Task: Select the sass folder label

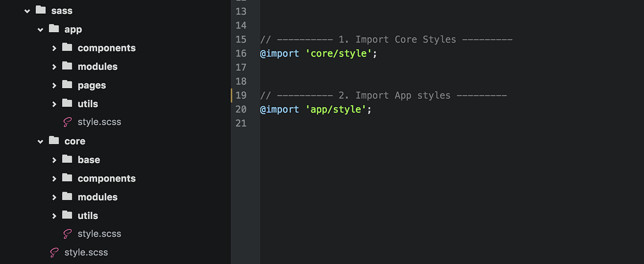Action: [x=62, y=11]
